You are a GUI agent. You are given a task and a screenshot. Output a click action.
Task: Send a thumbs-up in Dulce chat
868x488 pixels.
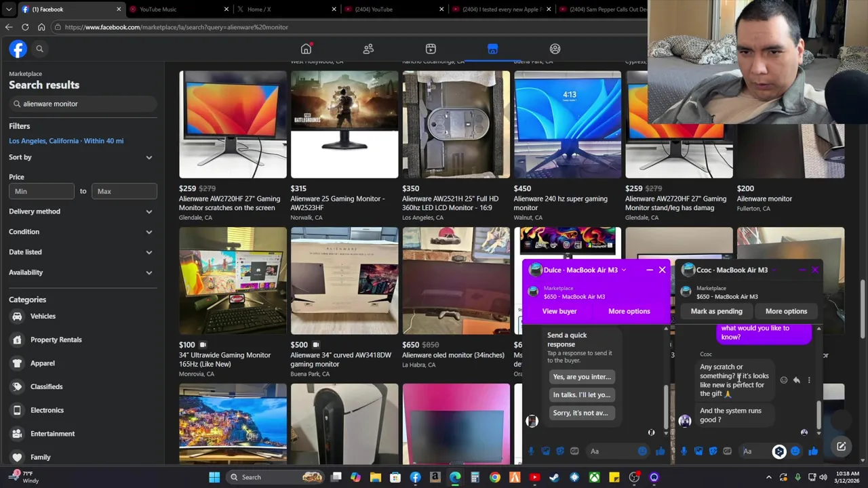tap(660, 451)
